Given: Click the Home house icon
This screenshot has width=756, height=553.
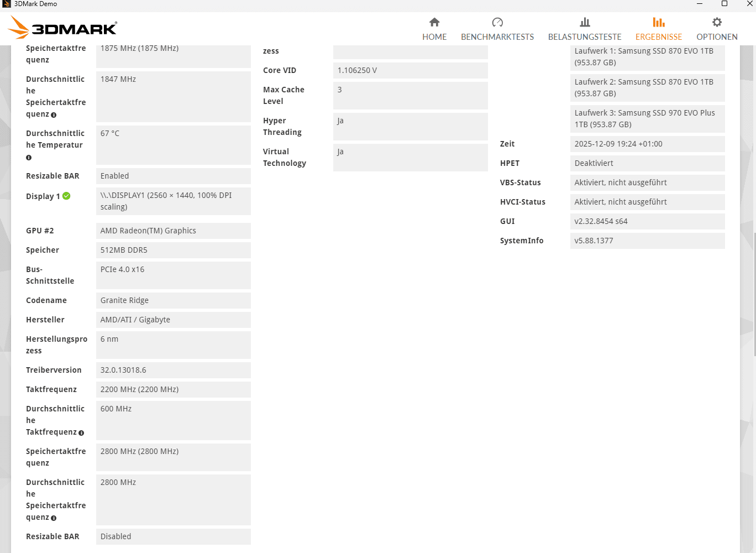Looking at the screenshot, I should [x=434, y=22].
